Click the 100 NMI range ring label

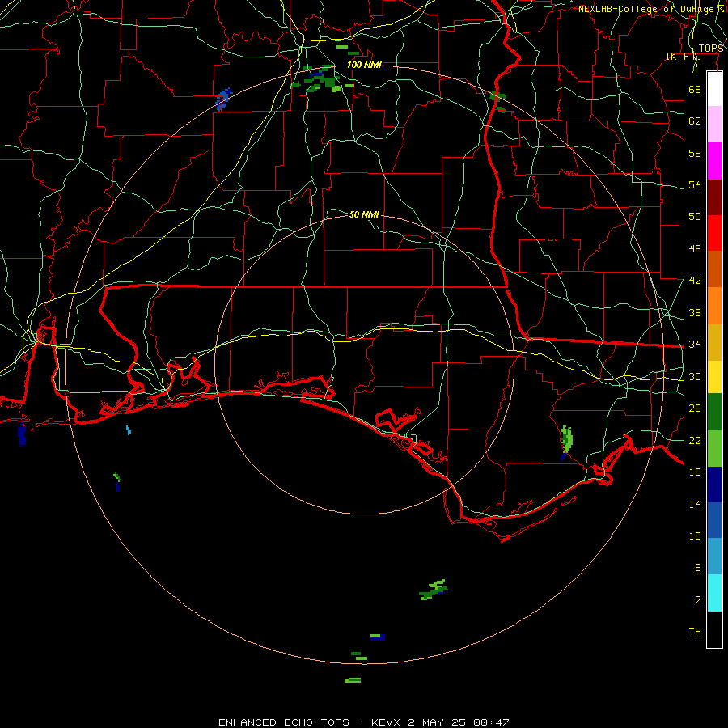click(364, 65)
